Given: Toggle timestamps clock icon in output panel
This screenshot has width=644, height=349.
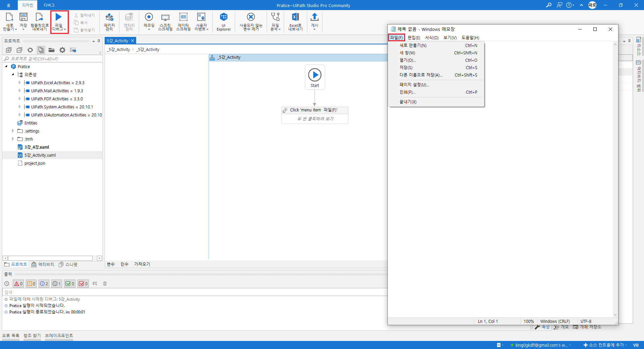Looking at the screenshot, I should [7, 284].
